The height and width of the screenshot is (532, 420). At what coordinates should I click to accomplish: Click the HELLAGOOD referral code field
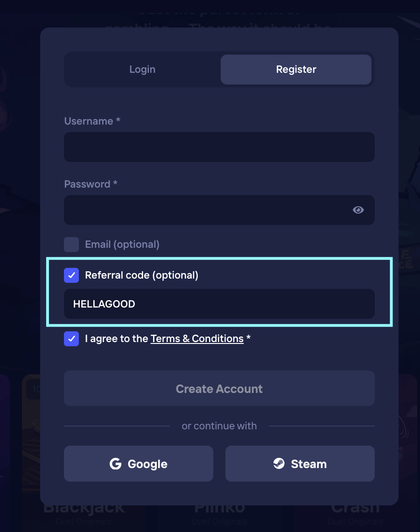click(219, 304)
